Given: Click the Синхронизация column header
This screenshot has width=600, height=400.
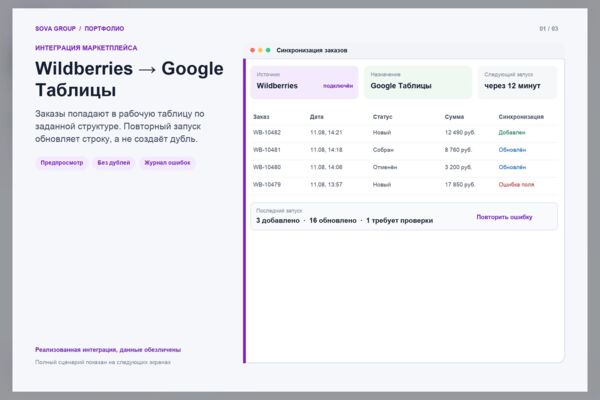Looking at the screenshot, I should coord(521,117).
